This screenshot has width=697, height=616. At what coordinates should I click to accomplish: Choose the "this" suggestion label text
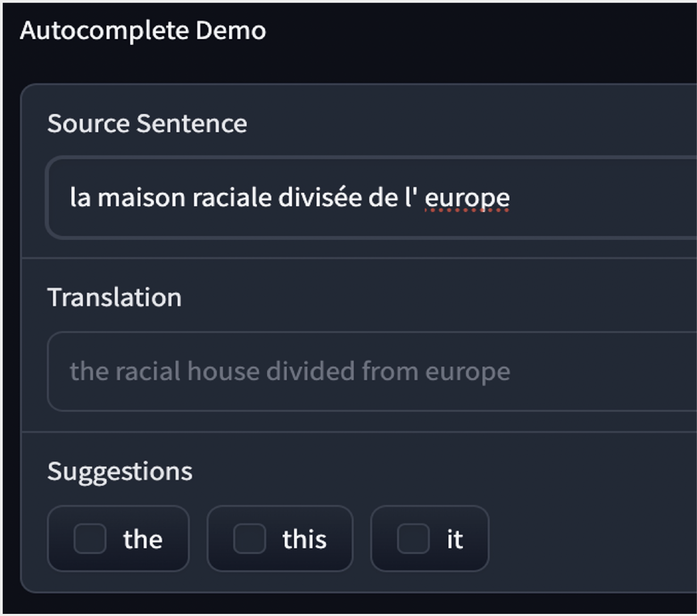point(304,539)
